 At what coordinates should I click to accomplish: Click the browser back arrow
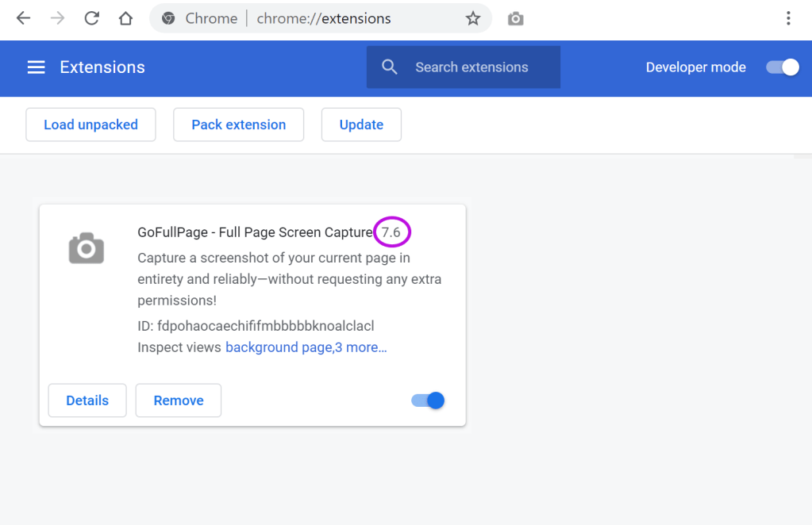(23, 18)
